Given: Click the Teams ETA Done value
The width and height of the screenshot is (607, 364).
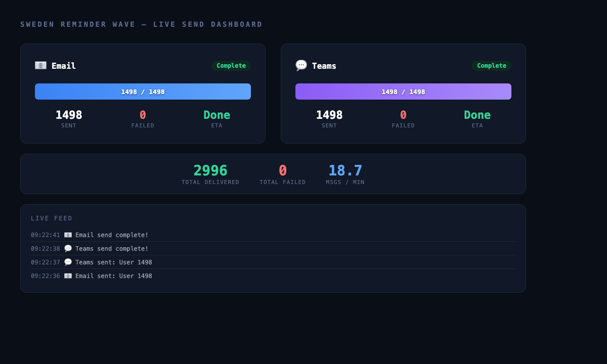Looking at the screenshot, I should point(477,115).
